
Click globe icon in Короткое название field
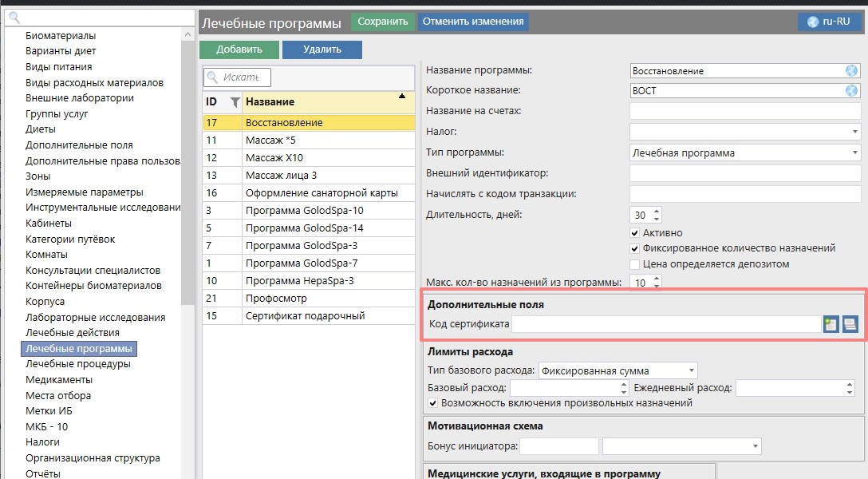851,91
